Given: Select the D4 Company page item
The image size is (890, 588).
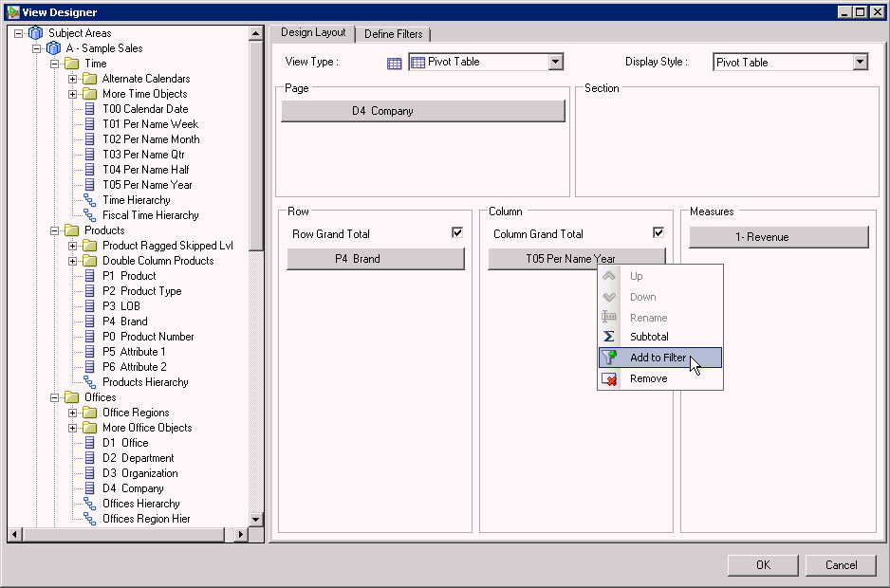Looking at the screenshot, I should point(423,111).
